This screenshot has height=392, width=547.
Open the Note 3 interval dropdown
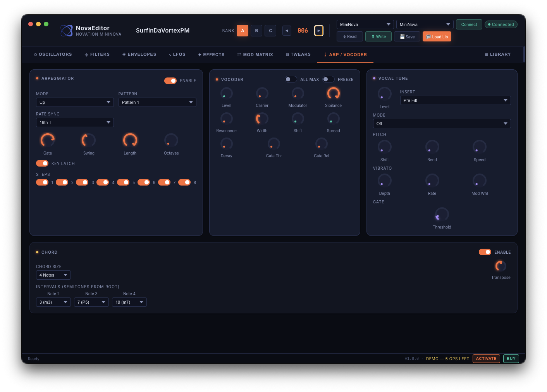[x=91, y=302]
